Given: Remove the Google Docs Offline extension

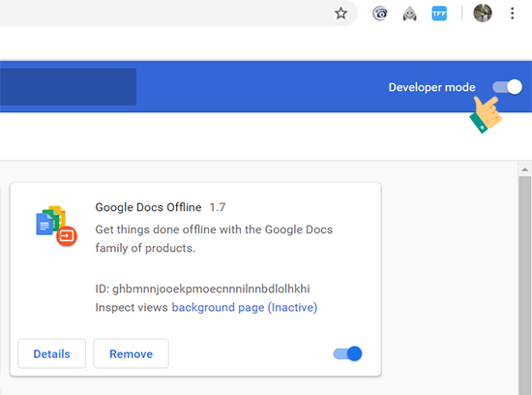Looking at the screenshot, I should pyautogui.click(x=131, y=353).
